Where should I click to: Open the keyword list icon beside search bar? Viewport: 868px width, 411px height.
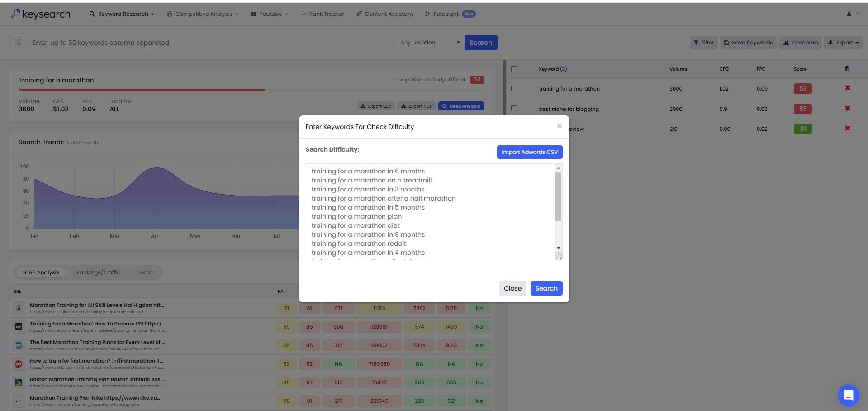[x=18, y=42]
